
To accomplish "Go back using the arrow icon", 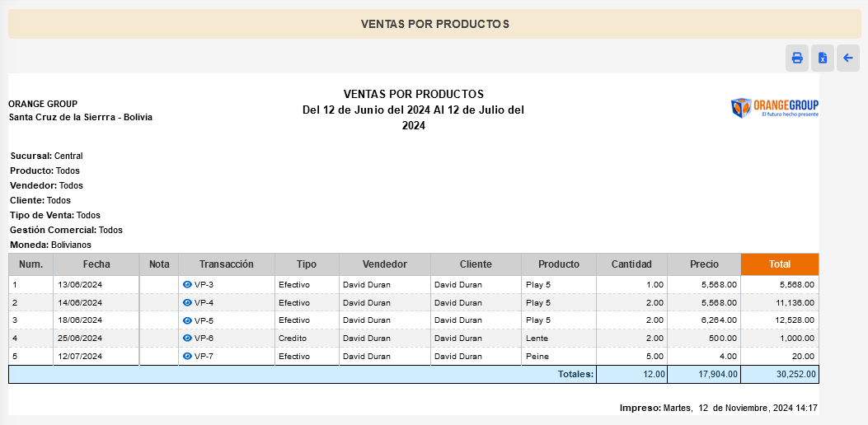I will [848, 58].
